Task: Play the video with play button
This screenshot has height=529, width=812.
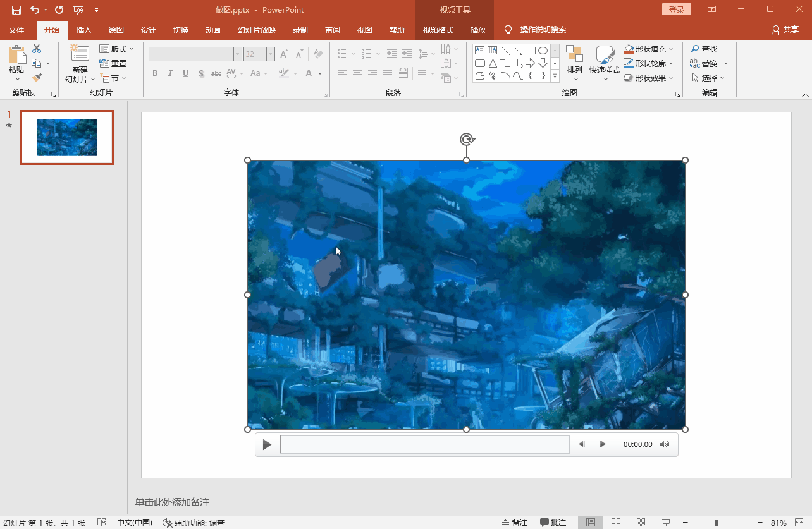Action: (267, 445)
